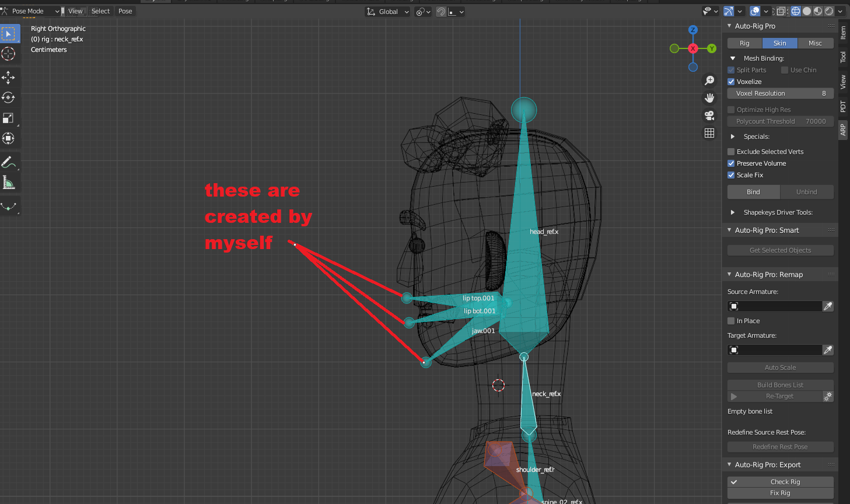Screen dimensions: 850x504
Task: Uncheck the Voxelize checkbox
Action: (731, 82)
